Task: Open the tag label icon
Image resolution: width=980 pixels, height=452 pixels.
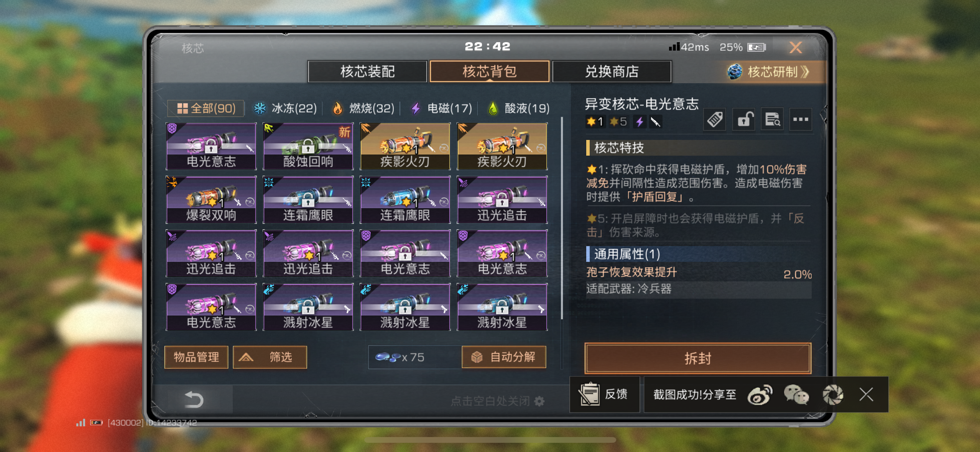Action: [715, 120]
